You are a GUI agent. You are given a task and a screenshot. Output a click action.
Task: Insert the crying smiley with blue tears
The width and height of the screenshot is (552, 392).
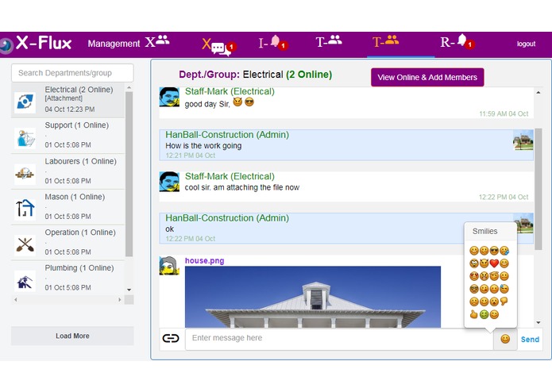point(504,251)
